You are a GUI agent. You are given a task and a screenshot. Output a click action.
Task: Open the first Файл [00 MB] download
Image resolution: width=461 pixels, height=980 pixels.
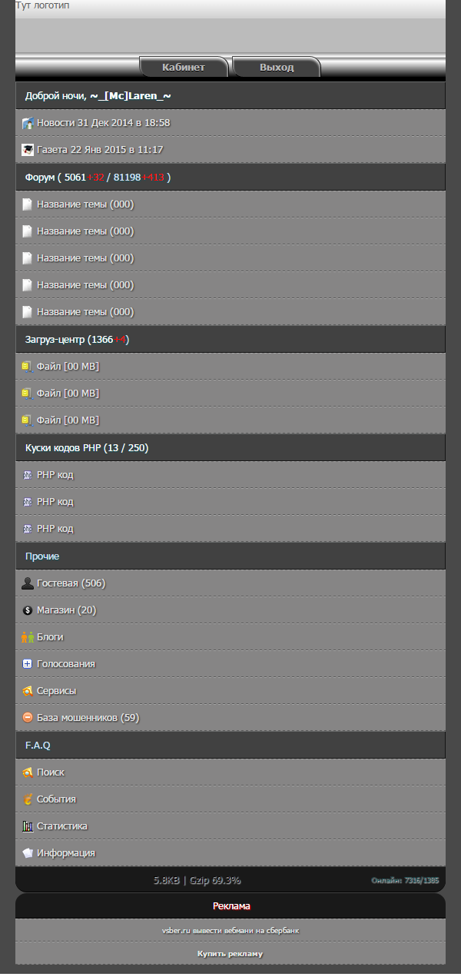coord(230,367)
